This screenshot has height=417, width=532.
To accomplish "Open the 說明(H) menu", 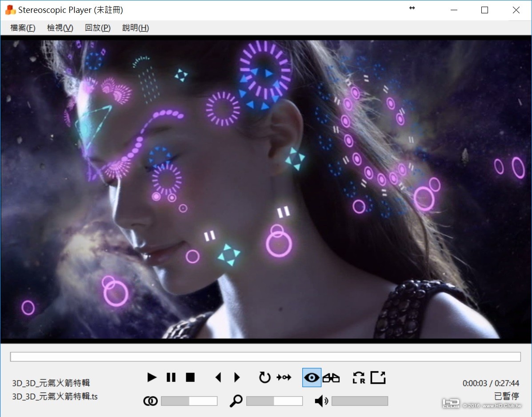I will tap(136, 28).
